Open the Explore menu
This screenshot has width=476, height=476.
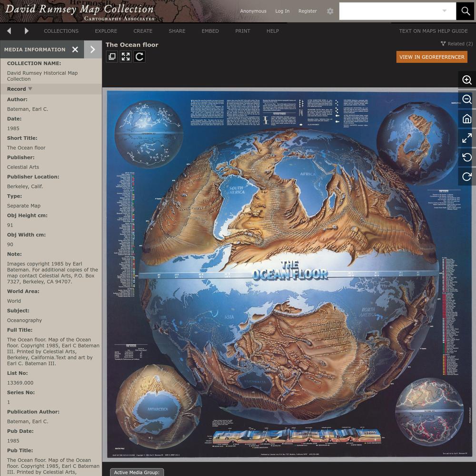(x=106, y=31)
